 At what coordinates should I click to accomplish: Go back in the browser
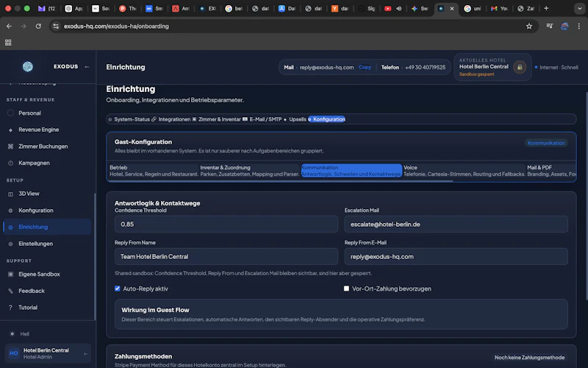coord(9,26)
